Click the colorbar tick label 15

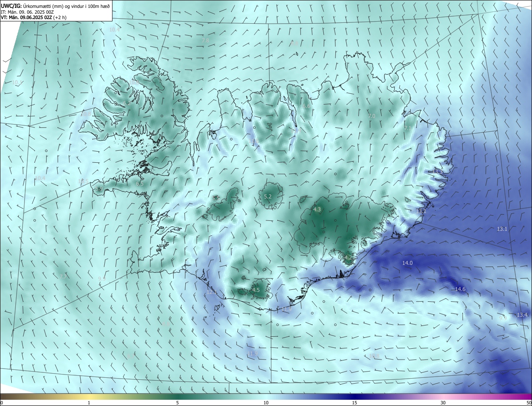[x=355, y=403]
